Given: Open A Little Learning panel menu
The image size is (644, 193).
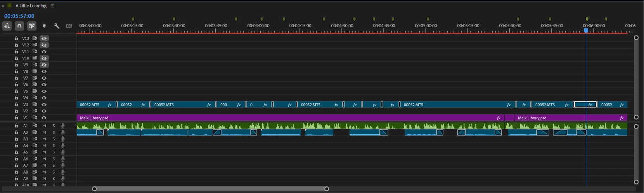Looking at the screenshot, I should (52, 6).
